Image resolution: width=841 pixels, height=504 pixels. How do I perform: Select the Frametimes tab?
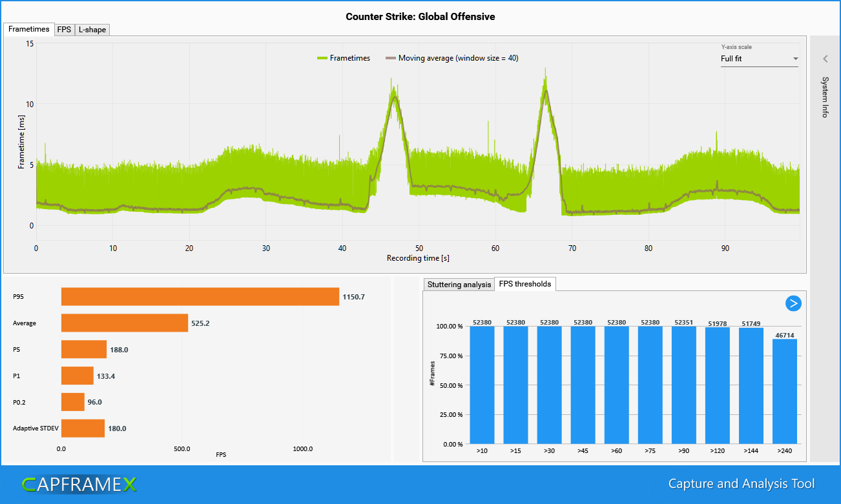[28, 29]
